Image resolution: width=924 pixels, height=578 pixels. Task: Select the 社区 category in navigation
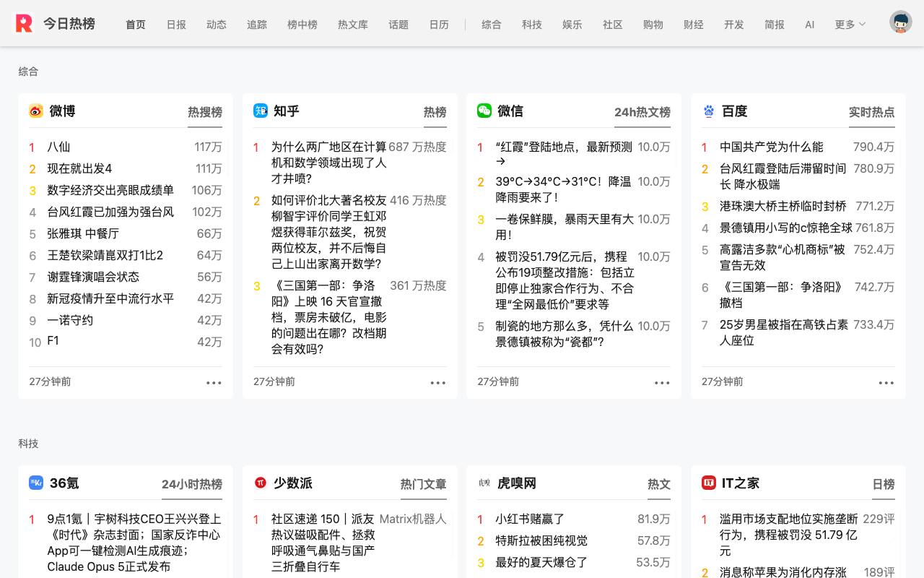point(613,24)
